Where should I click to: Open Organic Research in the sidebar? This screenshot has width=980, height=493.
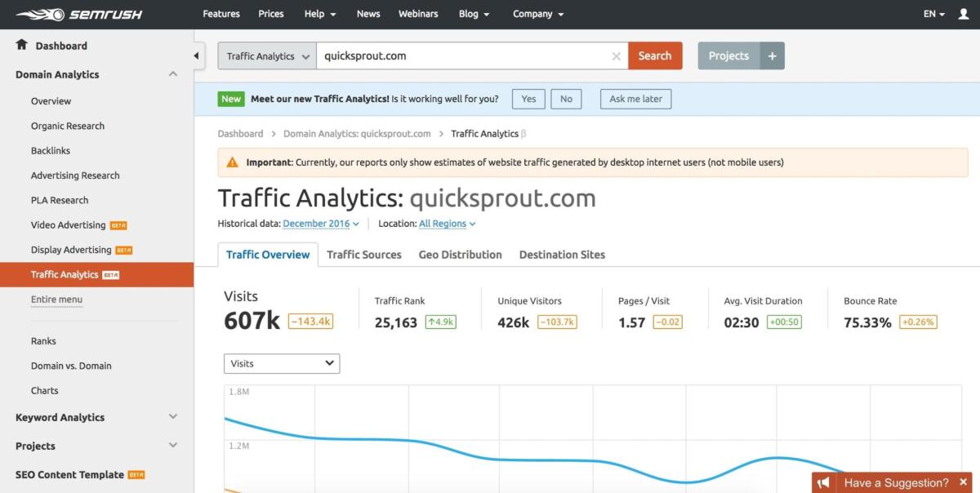(68, 126)
